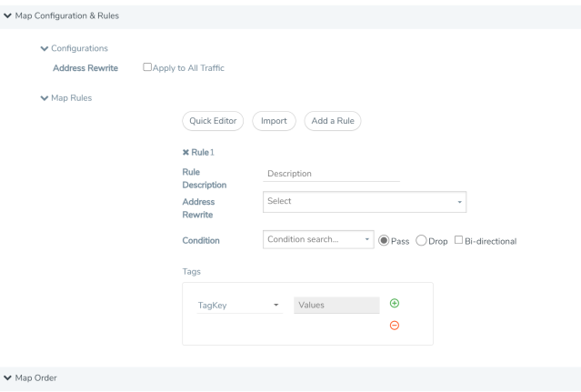Image resolution: width=581 pixels, height=392 pixels.
Task: Open the Address Rewrite Select dropdown
Action: click(365, 202)
